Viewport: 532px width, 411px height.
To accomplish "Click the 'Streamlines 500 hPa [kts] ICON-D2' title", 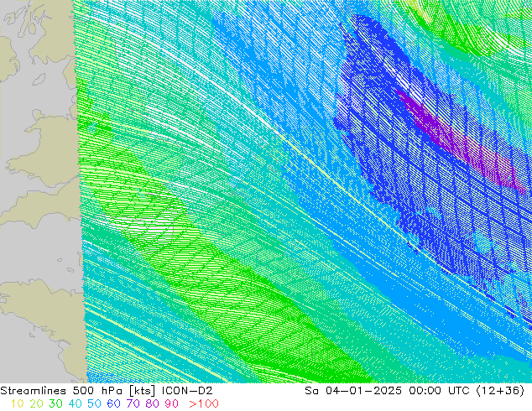I will [107, 391].
